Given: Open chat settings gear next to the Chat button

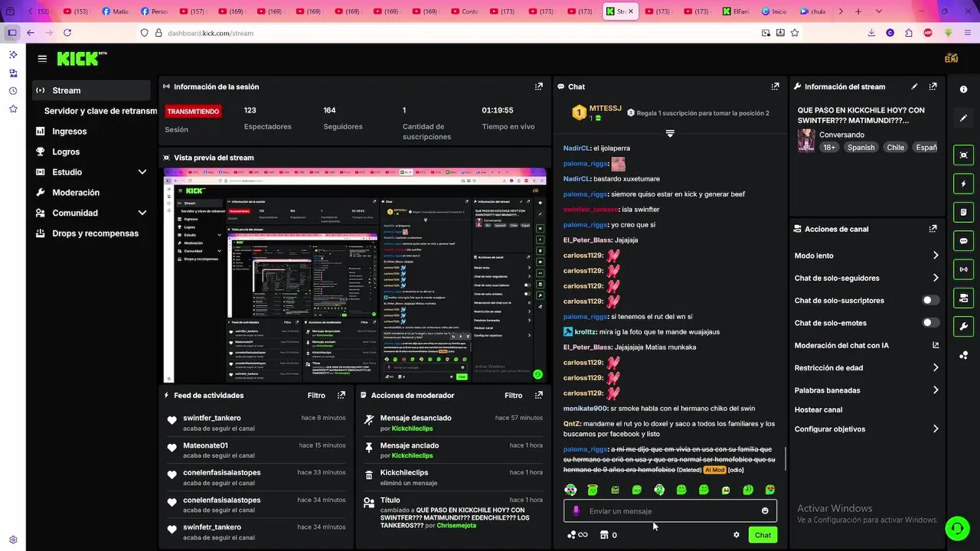Looking at the screenshot, I should point(737,535).
